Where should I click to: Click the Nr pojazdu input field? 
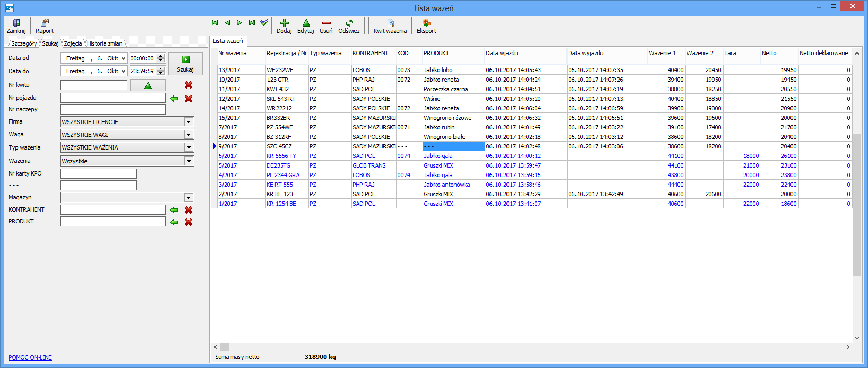(113, 98)
